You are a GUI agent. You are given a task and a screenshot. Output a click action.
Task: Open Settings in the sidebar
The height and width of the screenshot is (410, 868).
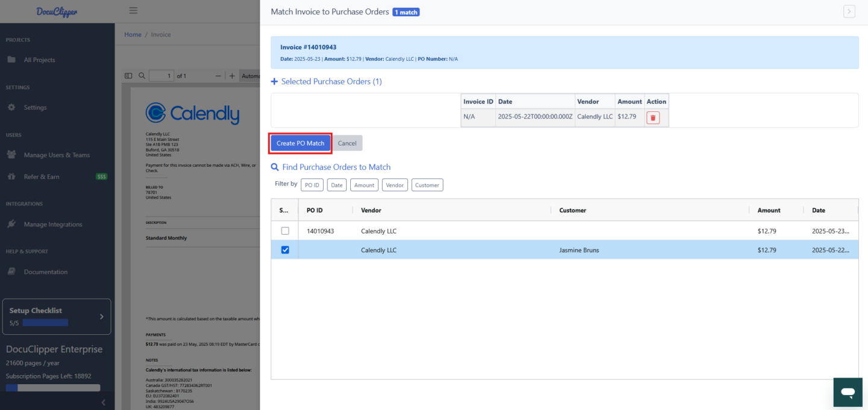[35, 107]
